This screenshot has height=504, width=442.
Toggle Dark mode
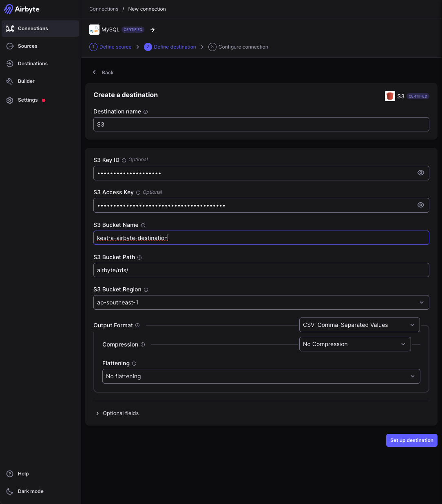pyautogui.click(x=30, y=491)
